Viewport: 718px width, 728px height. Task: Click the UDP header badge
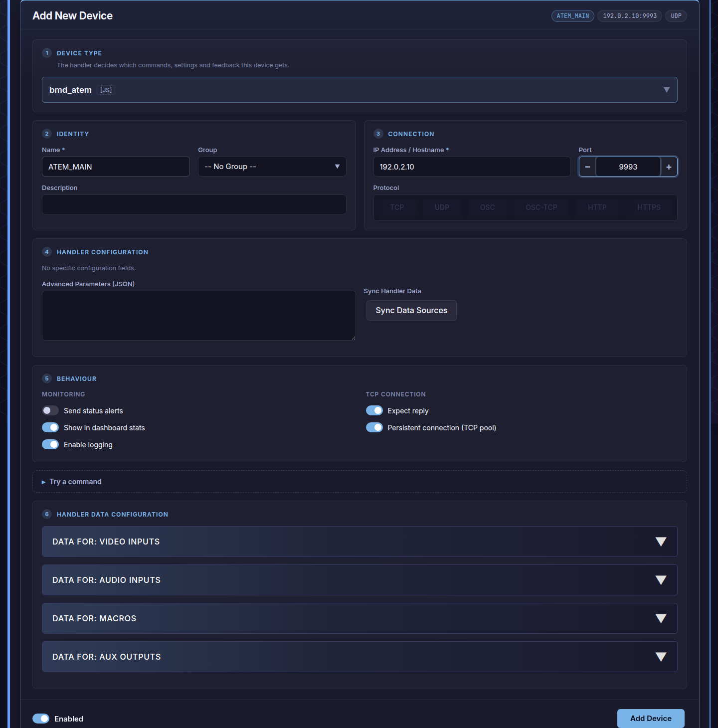pos(676,16)
